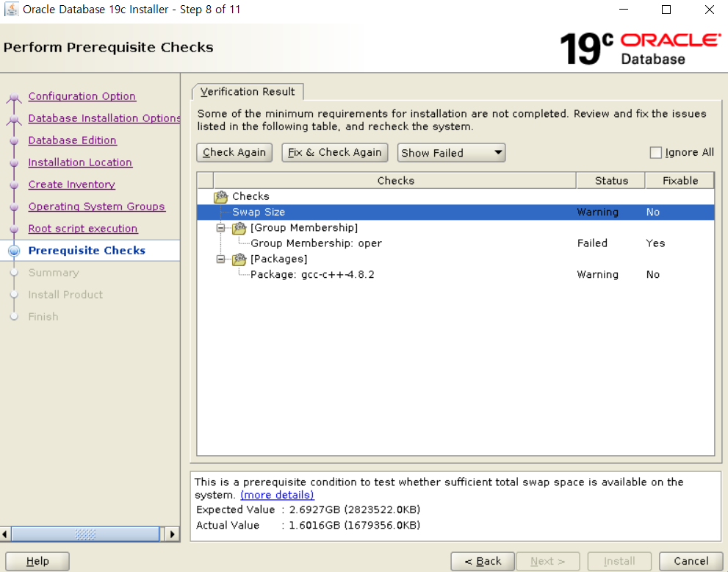This screenshot has width=728, height=572.
Task: Click the sidebar scrollbar right arrow
Action: [172, 535]
